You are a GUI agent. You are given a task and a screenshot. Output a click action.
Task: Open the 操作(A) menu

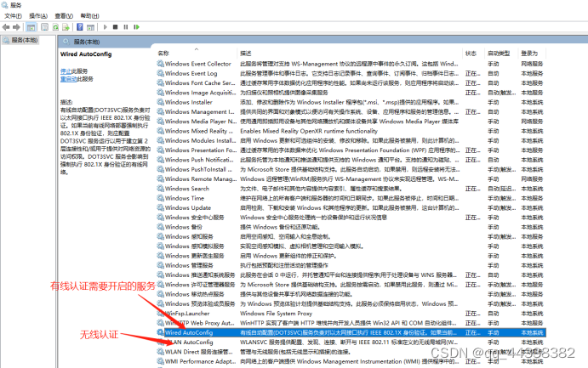(38, 16)
